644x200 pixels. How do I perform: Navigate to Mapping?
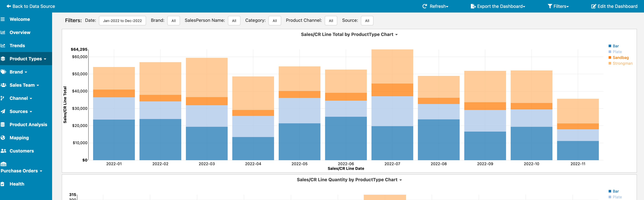19,138
